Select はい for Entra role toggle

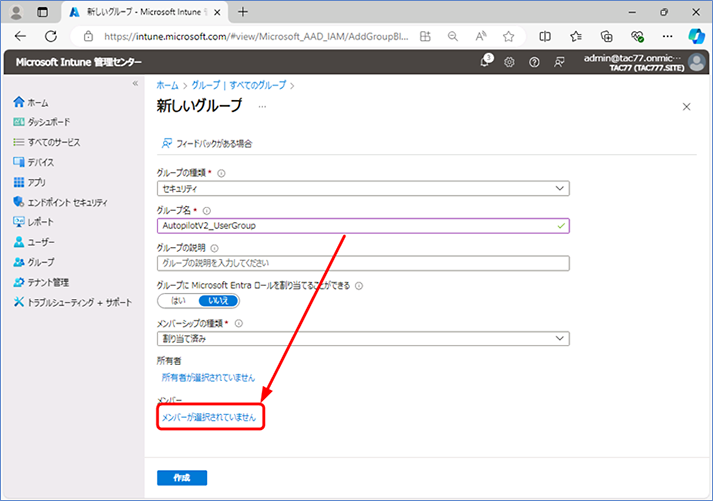tap(178, 301)
